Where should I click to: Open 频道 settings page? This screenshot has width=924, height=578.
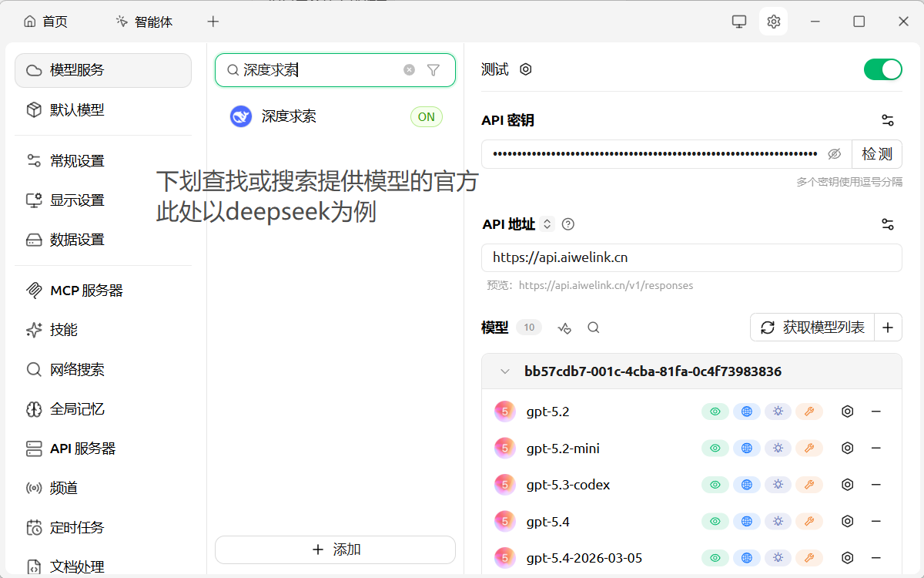pos(103,488)
